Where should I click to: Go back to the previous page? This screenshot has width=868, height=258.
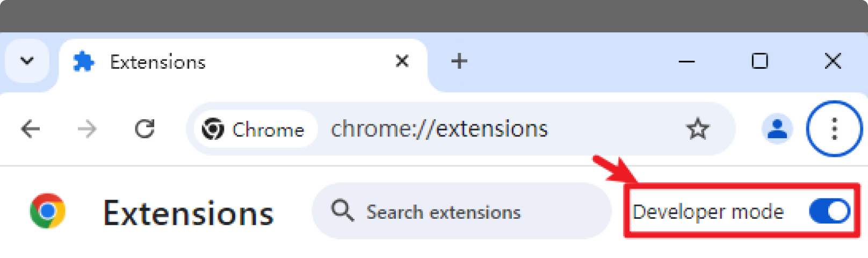tap(31, 129)
